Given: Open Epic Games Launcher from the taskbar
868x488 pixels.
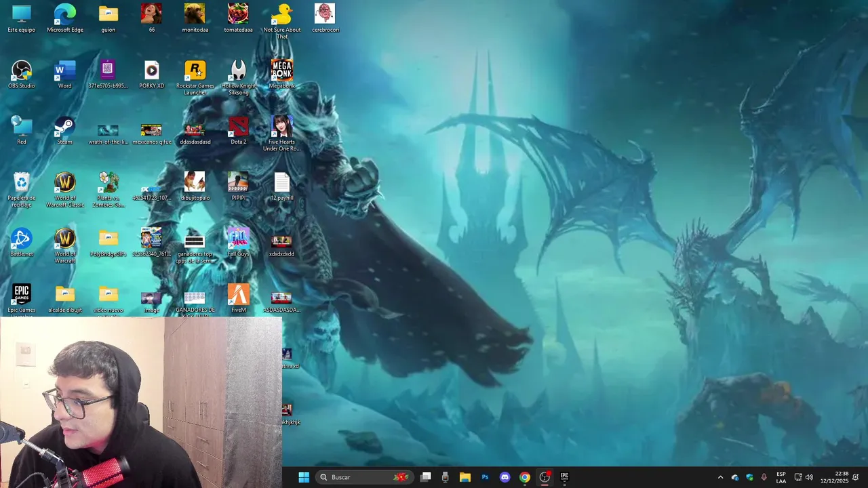Looking at the screenshot, I should pos(564,477).
